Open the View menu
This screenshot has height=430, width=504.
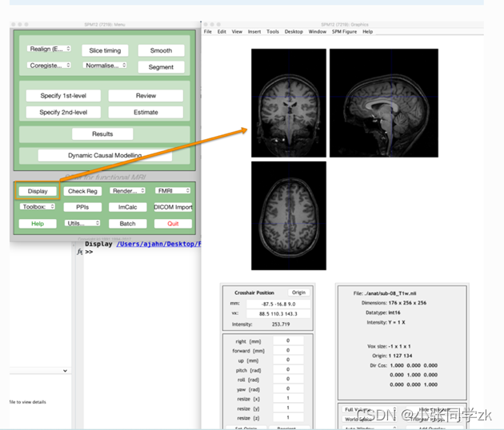(x=237, y=31)
